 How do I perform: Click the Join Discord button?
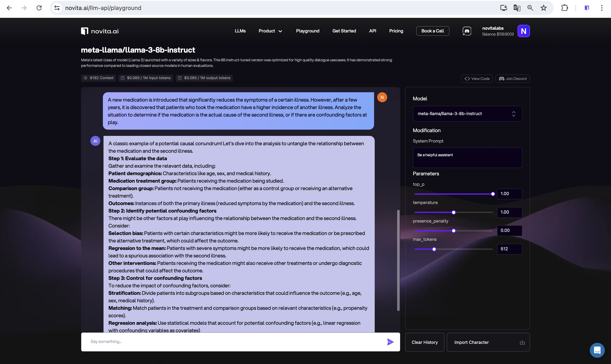[512, 79]
